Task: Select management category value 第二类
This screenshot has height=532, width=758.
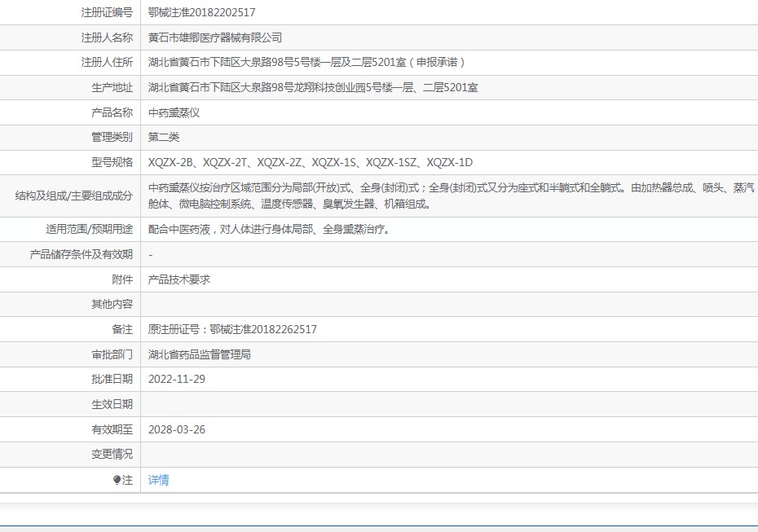Action: [x=163, y=137]
